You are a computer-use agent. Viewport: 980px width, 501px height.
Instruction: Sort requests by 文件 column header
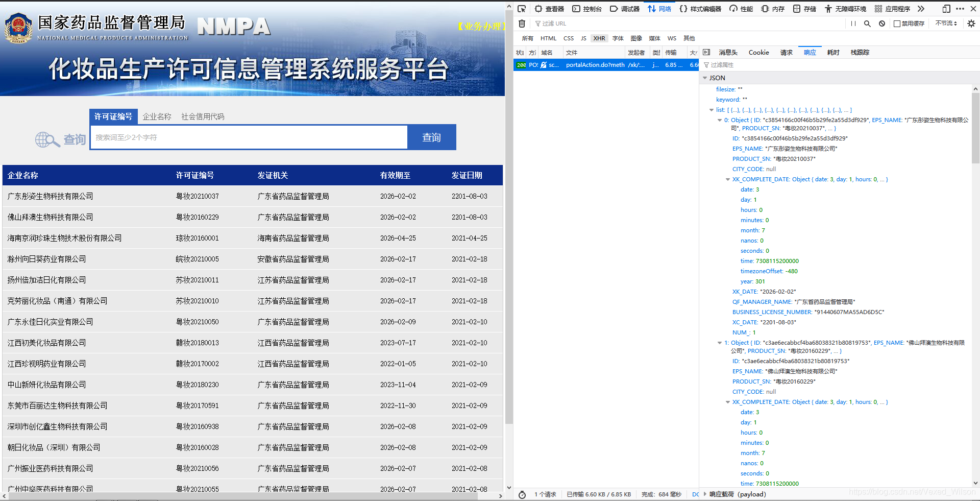pyautogui.click(x=594, y=53)
